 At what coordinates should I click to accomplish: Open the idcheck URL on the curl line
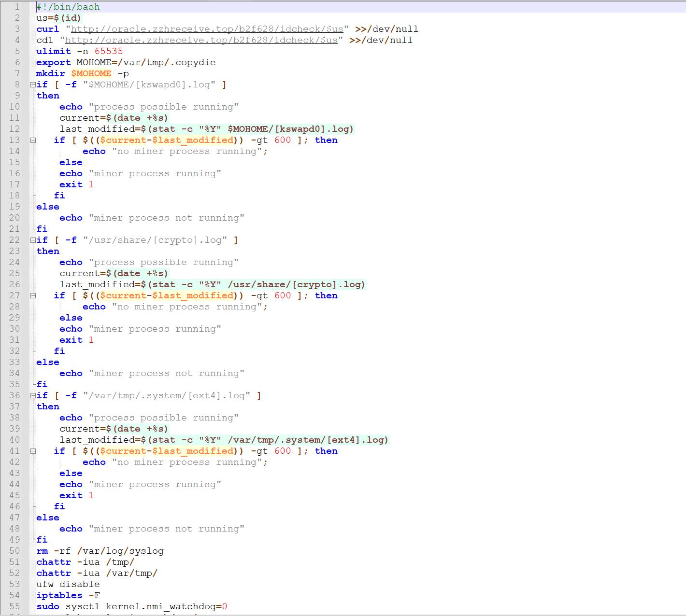point(207,29)
